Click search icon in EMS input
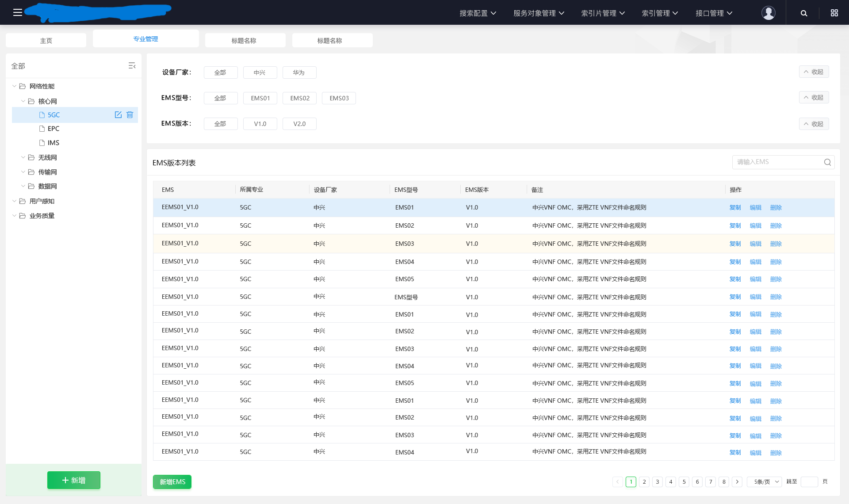 [x=827, y=162]
